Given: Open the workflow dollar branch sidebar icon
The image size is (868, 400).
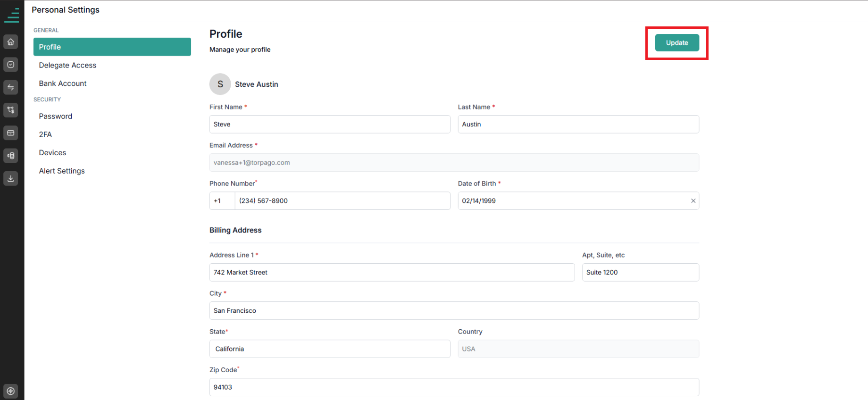Looking at the screenshot, I should click(11, 110).
